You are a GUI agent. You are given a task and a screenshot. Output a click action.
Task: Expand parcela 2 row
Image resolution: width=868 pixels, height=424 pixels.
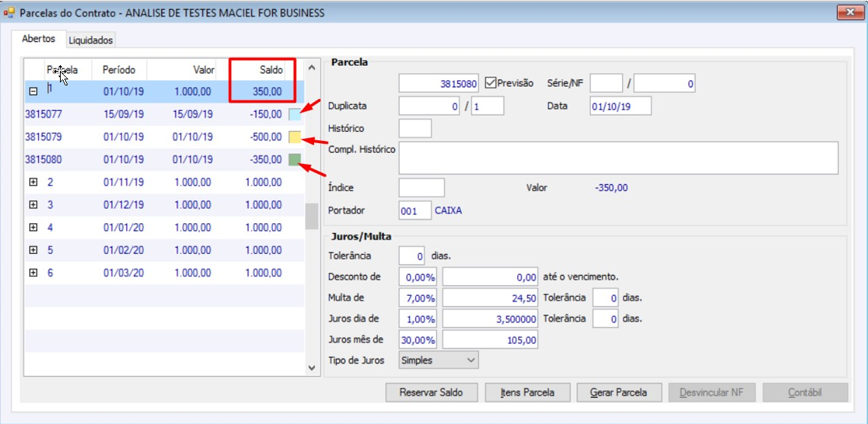tap(33, 181)
